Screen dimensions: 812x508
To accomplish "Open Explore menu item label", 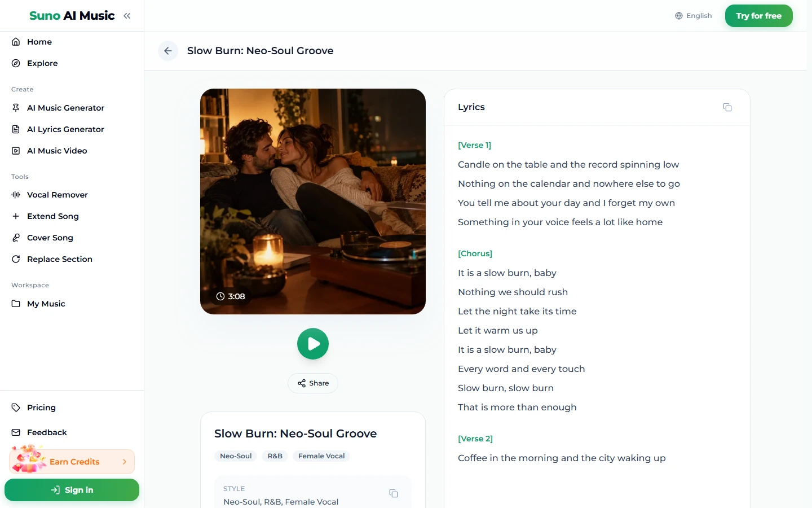I will (x=42, y=63).
